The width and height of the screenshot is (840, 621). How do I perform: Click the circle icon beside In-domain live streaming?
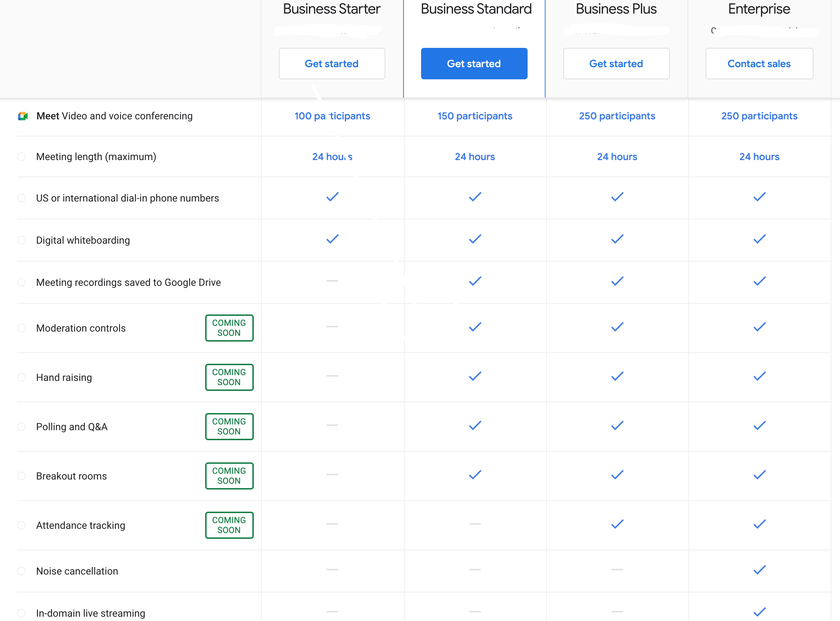click(x=22, y=613)
